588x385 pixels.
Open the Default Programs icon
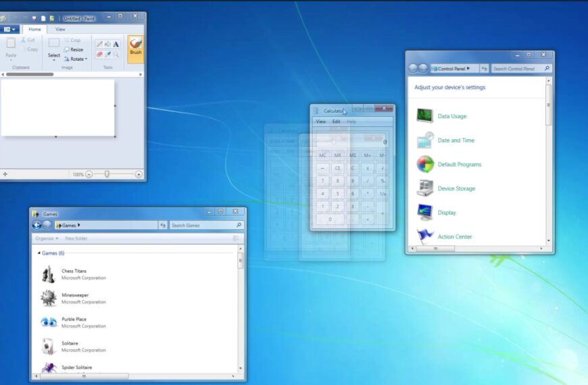click(x=425, y=164)
